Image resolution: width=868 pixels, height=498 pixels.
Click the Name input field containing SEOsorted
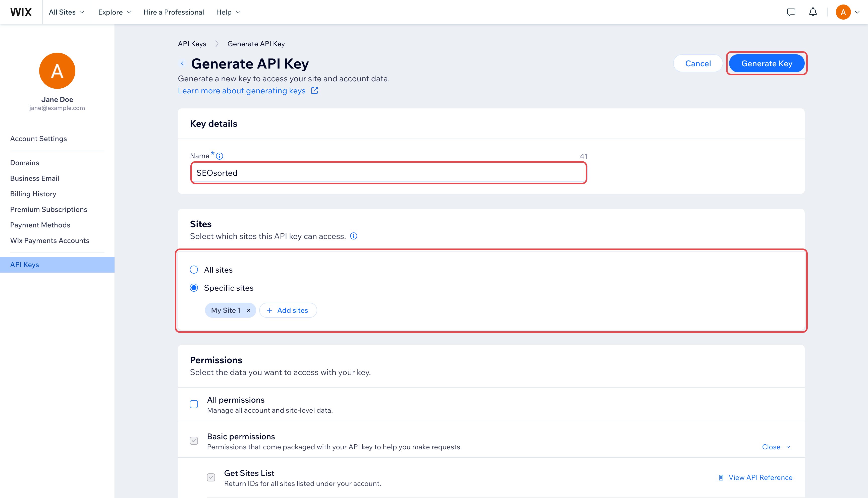[389, 173]
